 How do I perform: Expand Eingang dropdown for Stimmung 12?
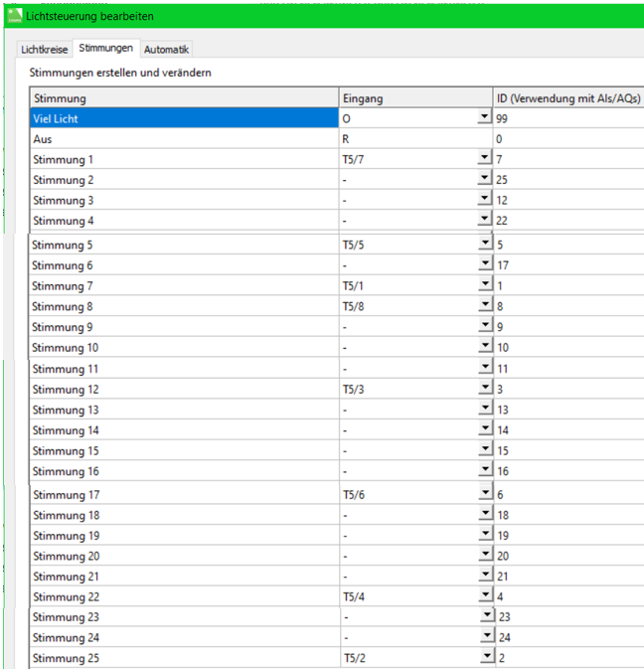(x=485, y=388)
